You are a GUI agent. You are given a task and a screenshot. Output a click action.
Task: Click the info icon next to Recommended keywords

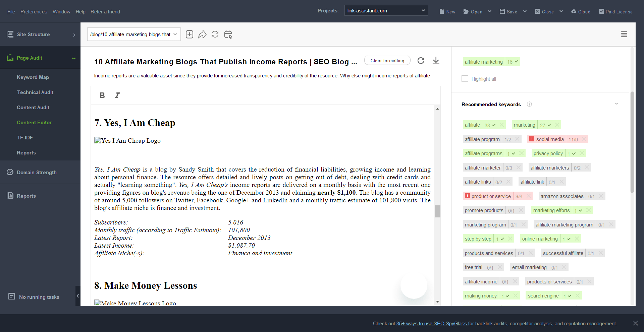[529, 104]
